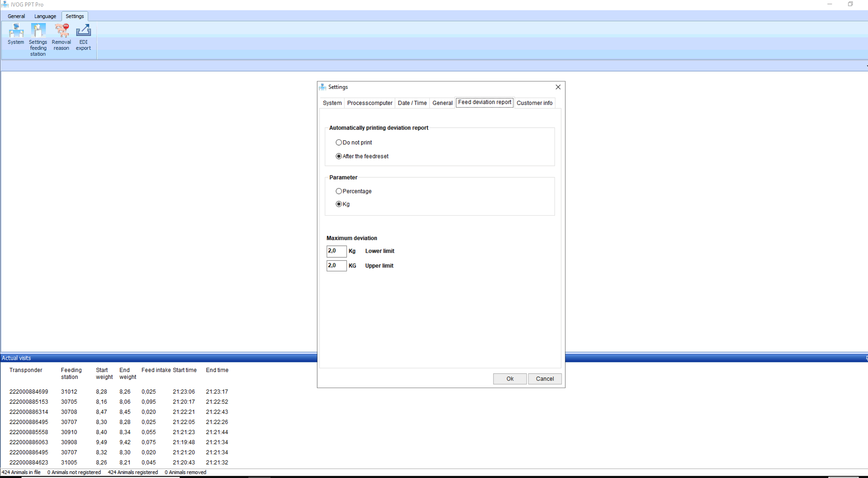This screenshot has width=868, height=478.
Task: Click 424 Animals registered status
Action: click(133, 472)
